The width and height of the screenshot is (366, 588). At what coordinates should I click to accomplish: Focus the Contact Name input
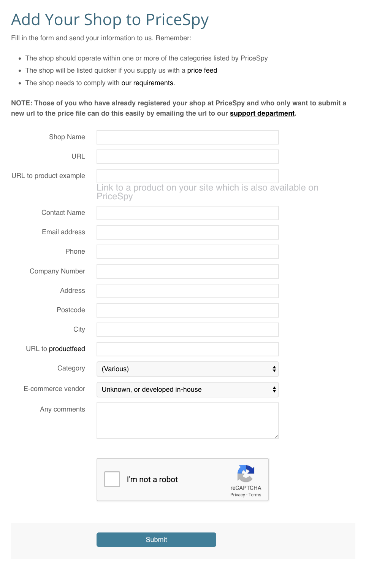pos(187,213)
